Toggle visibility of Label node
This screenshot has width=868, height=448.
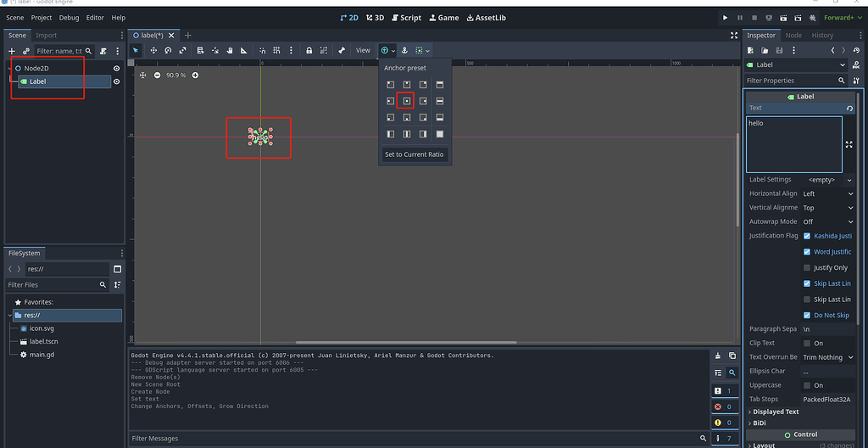point(117,81)
